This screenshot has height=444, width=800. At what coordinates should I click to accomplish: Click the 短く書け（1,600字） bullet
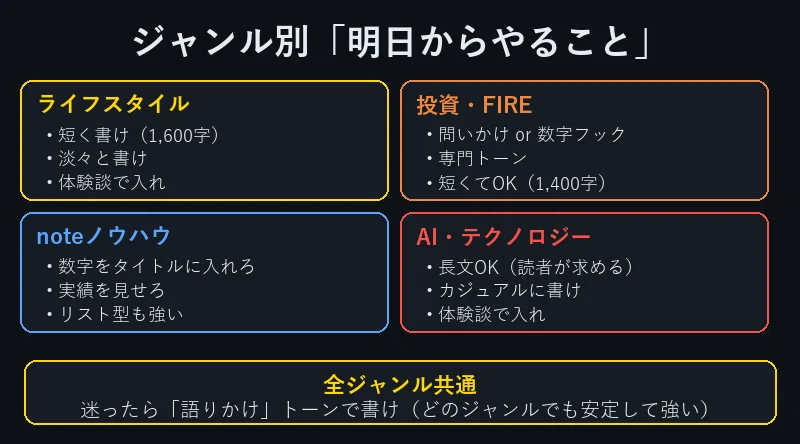click(x=134, y=135)
